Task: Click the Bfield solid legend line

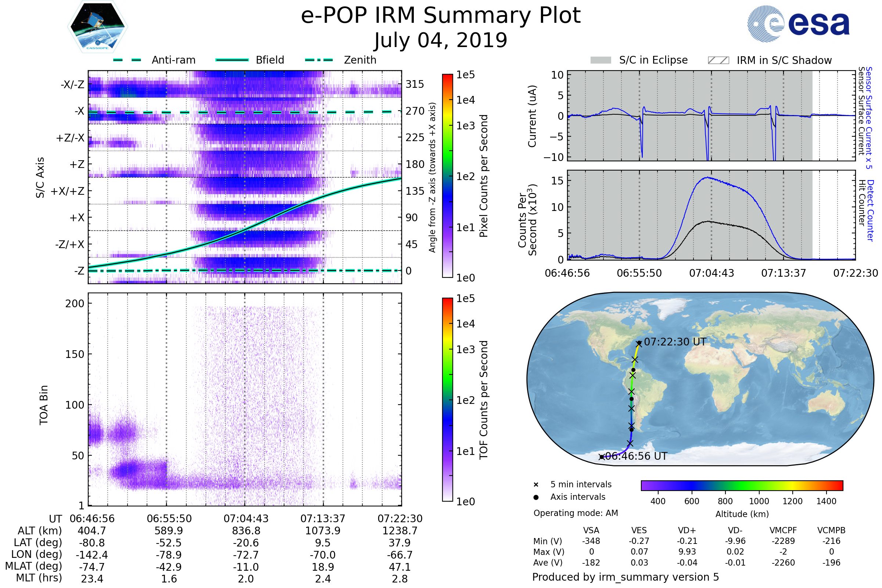Action: coord(232,60)
